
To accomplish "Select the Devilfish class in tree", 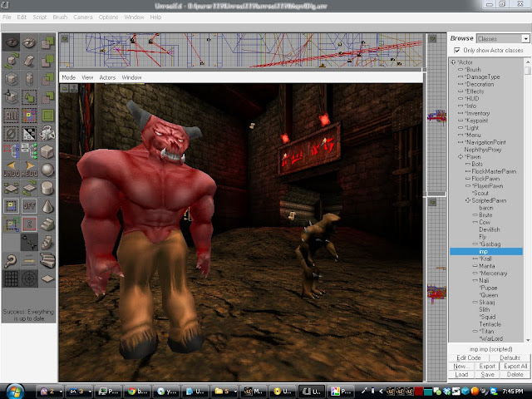I will pos(490,229).
